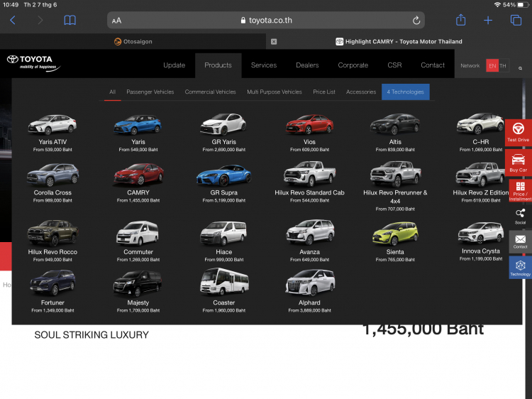Select the All products tab

(112, 92)
